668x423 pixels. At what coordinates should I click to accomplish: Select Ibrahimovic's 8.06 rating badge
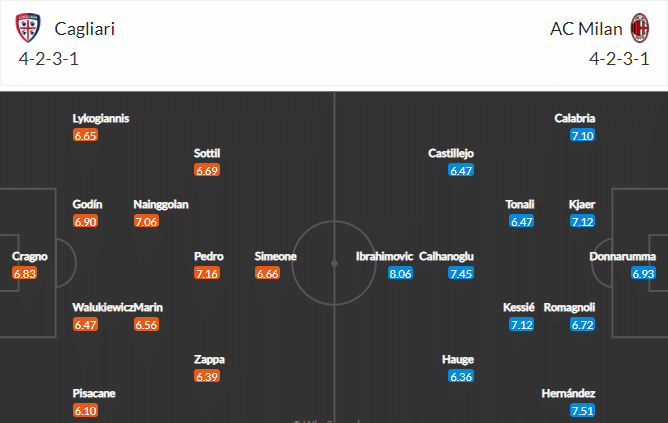click(400, 273)
